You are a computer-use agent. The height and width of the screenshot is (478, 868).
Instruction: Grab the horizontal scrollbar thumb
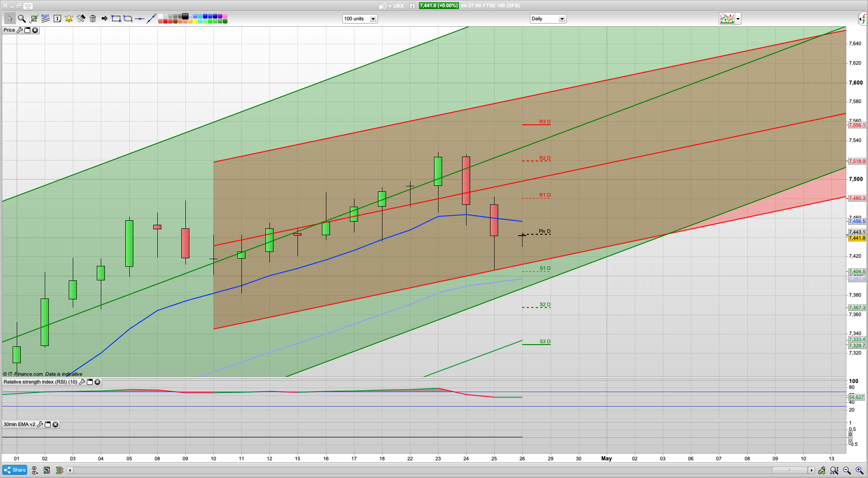[790, 470]
